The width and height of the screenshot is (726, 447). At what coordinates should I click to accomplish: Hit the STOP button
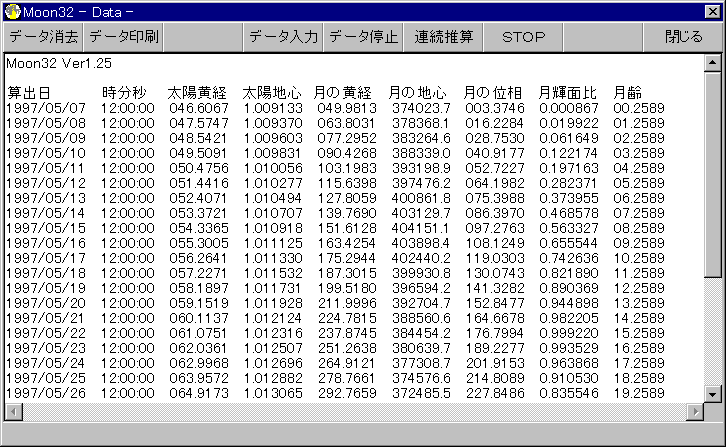tap(523, 37)
